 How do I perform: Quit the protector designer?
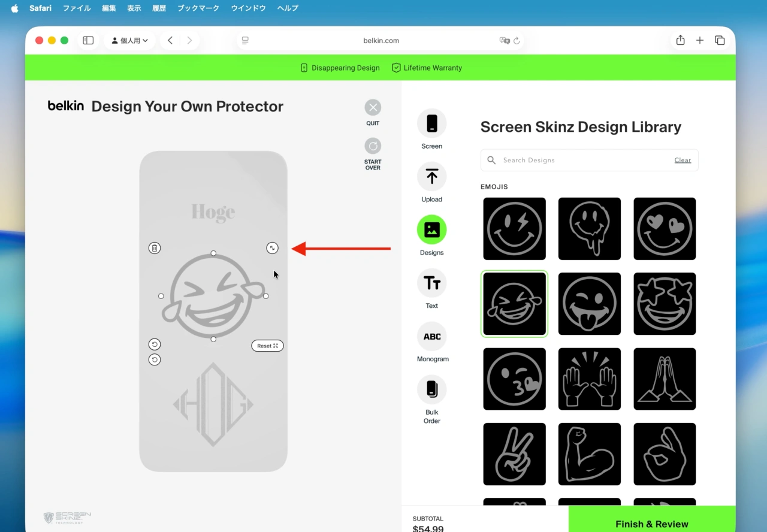point(373,107)
